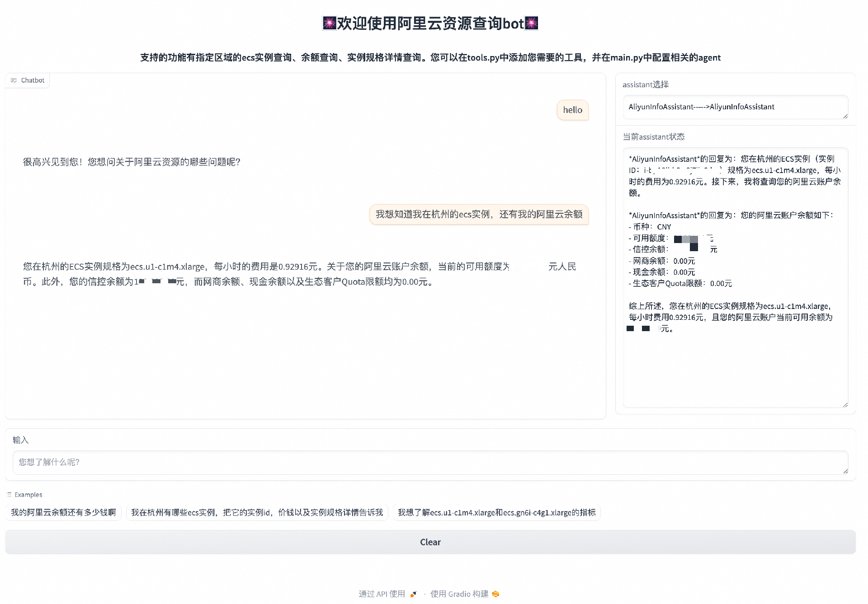Image resolution: width=868 pixels, height=604 pixels.
Task: Click the resize handle of assistant选择 box
Action: (845, 116)
